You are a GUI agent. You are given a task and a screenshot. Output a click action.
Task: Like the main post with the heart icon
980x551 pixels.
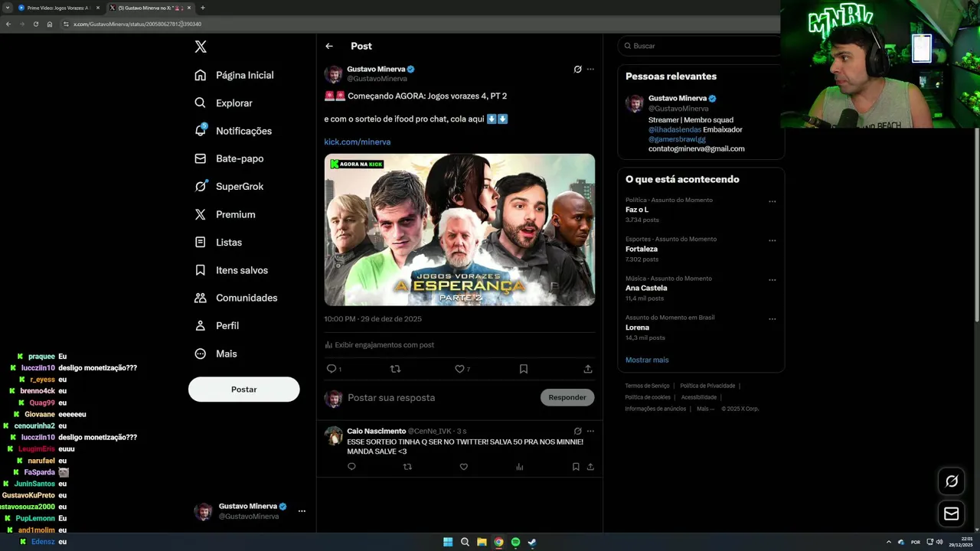459,369
